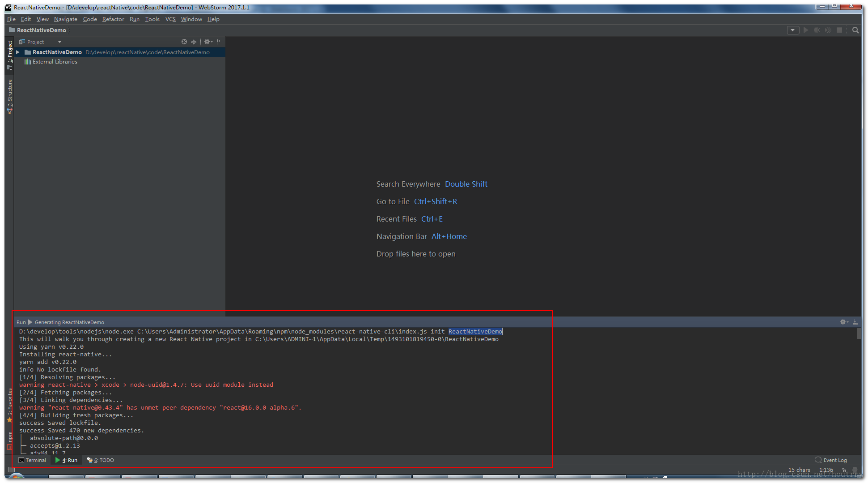Hide the Project tool window panel

click(x=219, y=42)
